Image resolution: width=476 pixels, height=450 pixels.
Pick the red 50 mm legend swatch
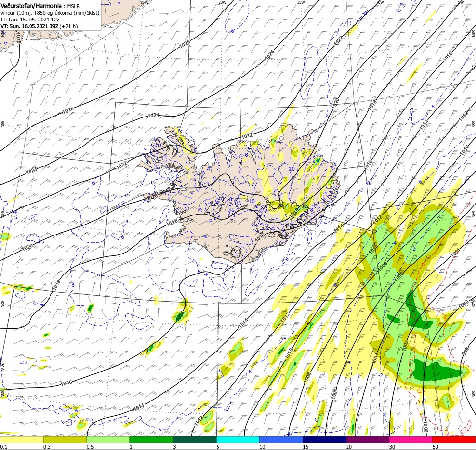(454, 440)
